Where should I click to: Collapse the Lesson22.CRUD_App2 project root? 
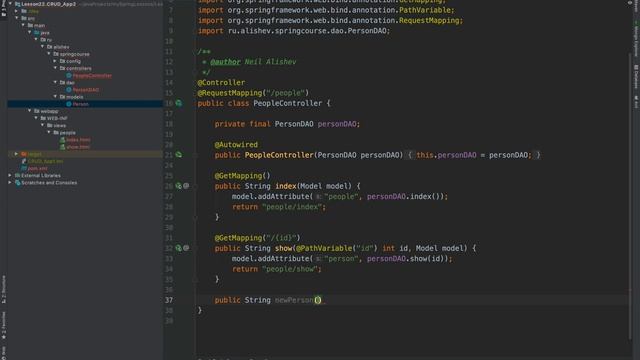click(10, 4)
